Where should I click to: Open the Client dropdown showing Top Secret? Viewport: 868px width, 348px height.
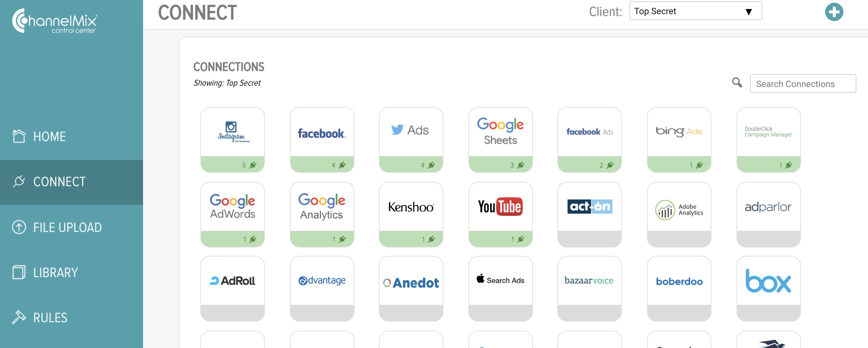tap(696, 11)
